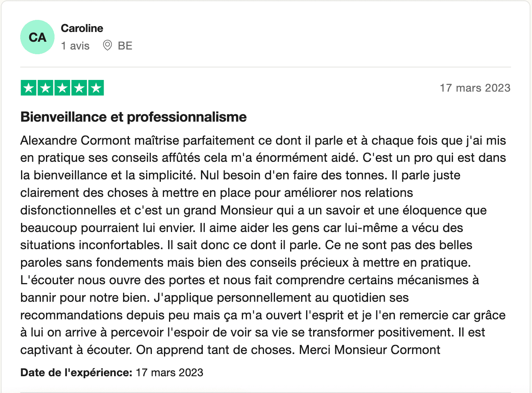
Task: Open reviewer Caroline's profile name
Action: tap(82, 28)
